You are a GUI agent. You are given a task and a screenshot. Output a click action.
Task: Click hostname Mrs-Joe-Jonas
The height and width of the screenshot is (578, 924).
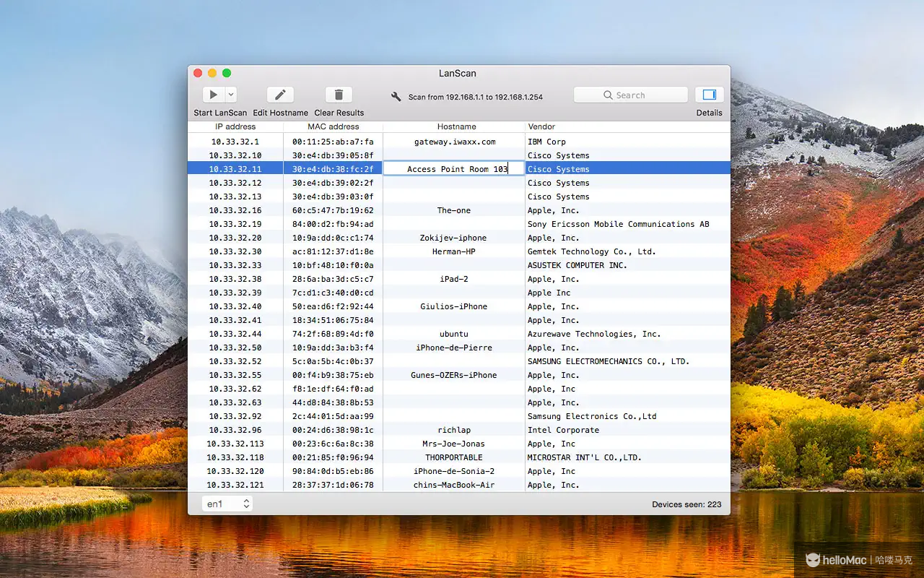[x=453, y=444]
